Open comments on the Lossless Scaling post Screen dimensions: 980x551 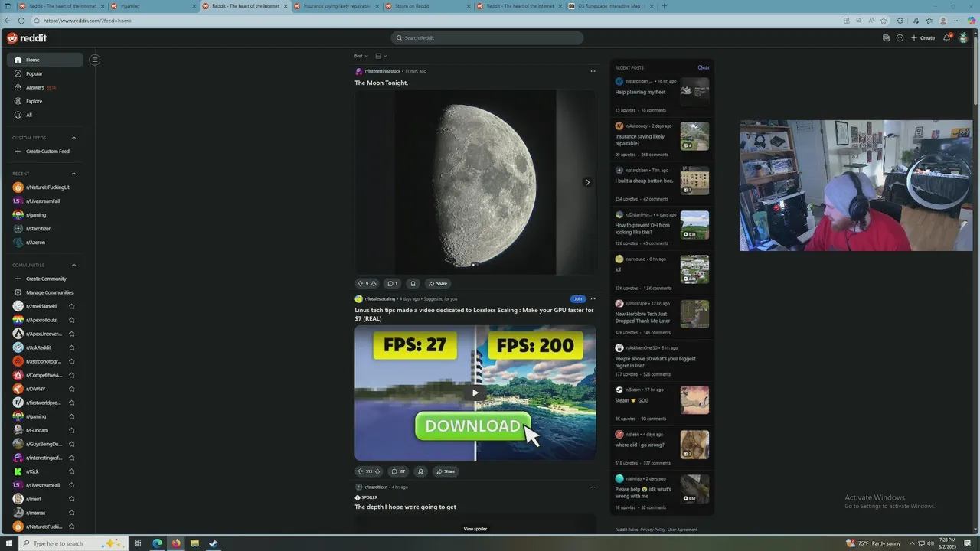pyautogui.click(x=398, y=471)
